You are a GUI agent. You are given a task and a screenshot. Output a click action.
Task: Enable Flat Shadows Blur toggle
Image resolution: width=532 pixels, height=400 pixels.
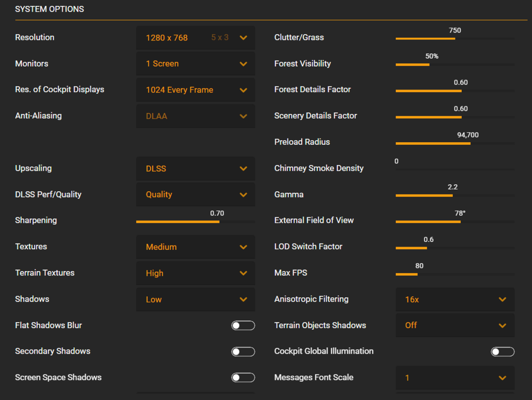coord(243,325)
